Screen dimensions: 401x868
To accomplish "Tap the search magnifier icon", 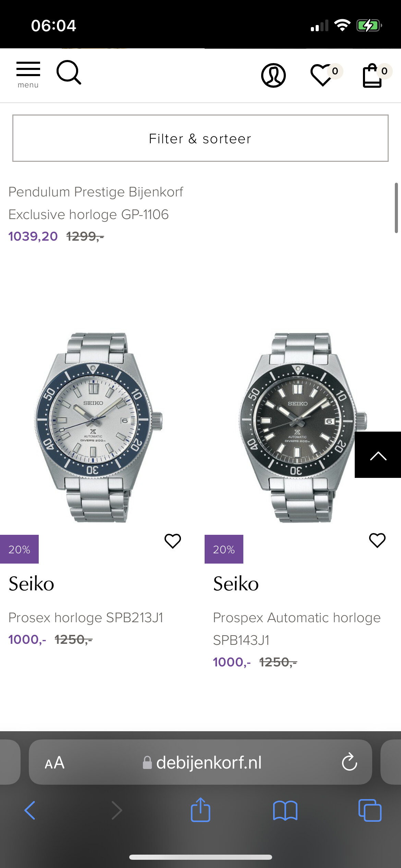I will click(69, 72).
